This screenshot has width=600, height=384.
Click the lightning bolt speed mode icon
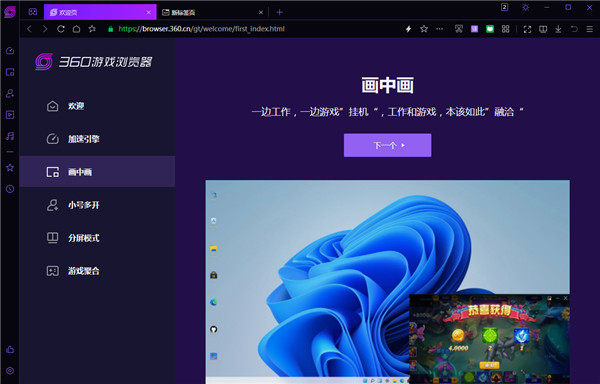408,29
